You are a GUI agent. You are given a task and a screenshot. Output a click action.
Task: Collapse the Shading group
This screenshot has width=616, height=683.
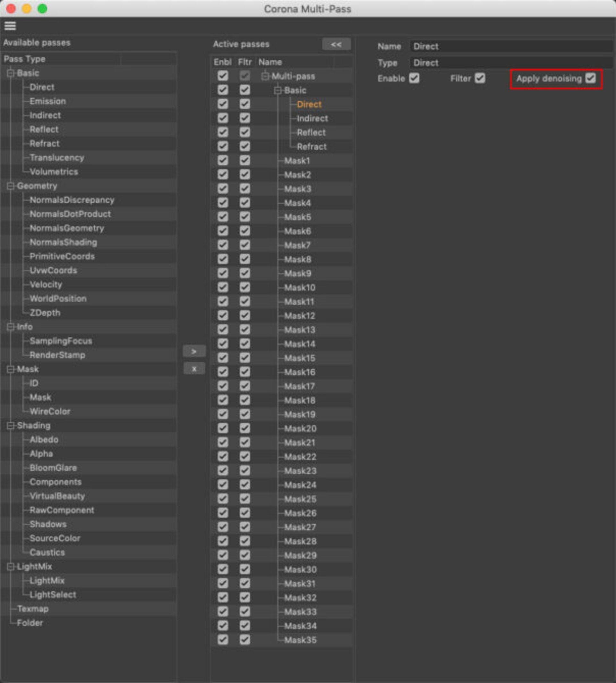(11, 426)
